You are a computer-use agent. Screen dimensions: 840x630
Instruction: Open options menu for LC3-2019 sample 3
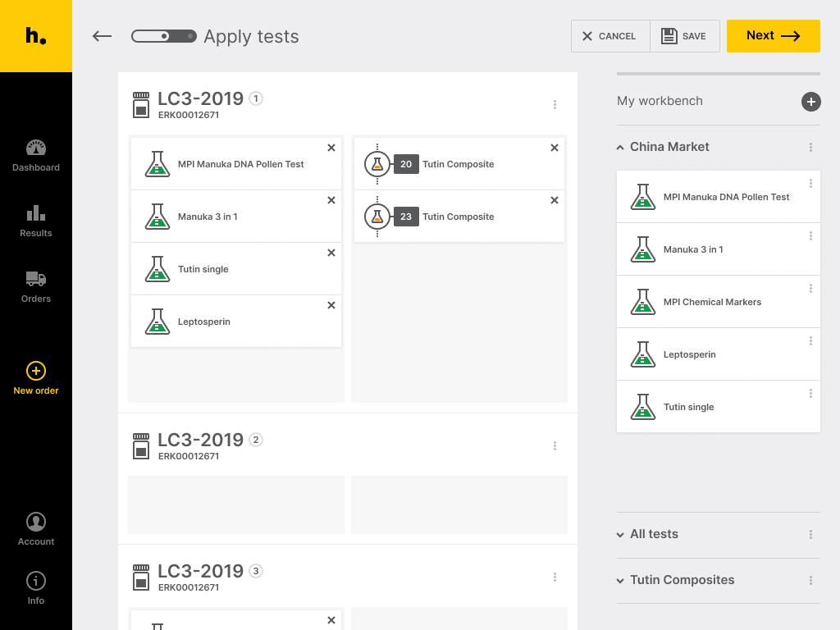pyautogui.click(x=555, y=577)
